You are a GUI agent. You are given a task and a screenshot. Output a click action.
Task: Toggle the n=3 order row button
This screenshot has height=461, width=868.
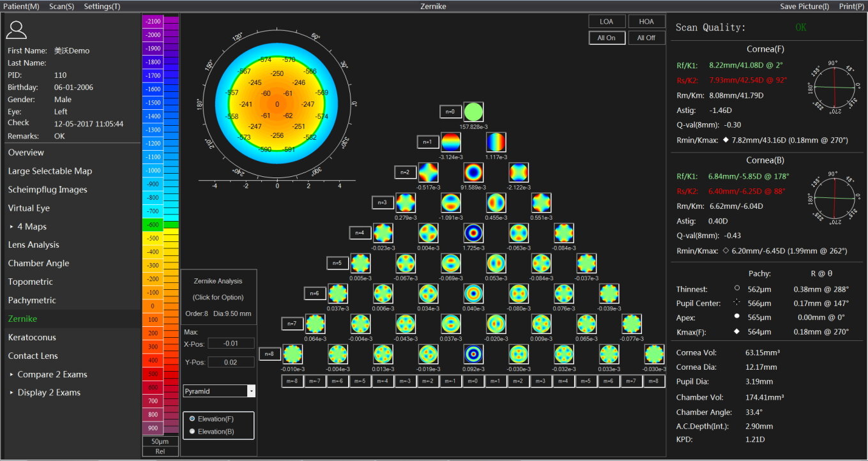coord(382,202)
